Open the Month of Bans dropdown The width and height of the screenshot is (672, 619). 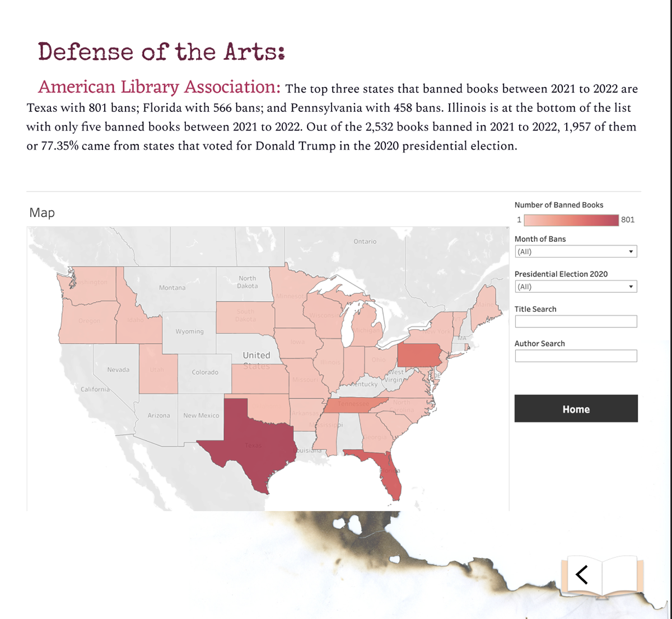click(576, 252)
